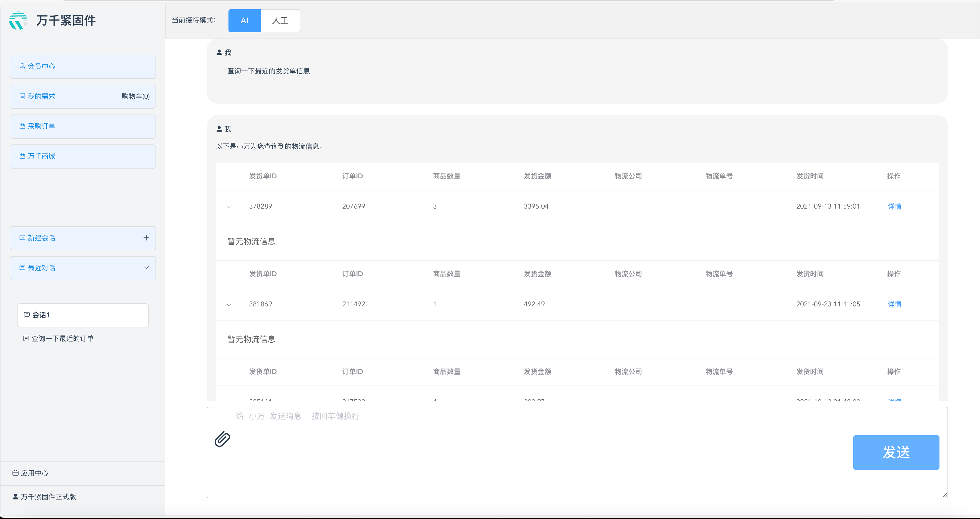Image resolution: width=980 pixels, height=519 pixels.
Task: Expand the row for shipment 381869
Action: (x=229, y=305)
